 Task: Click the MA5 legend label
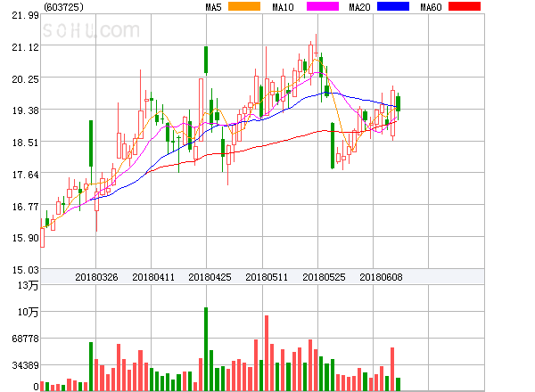tap(213, 7)
